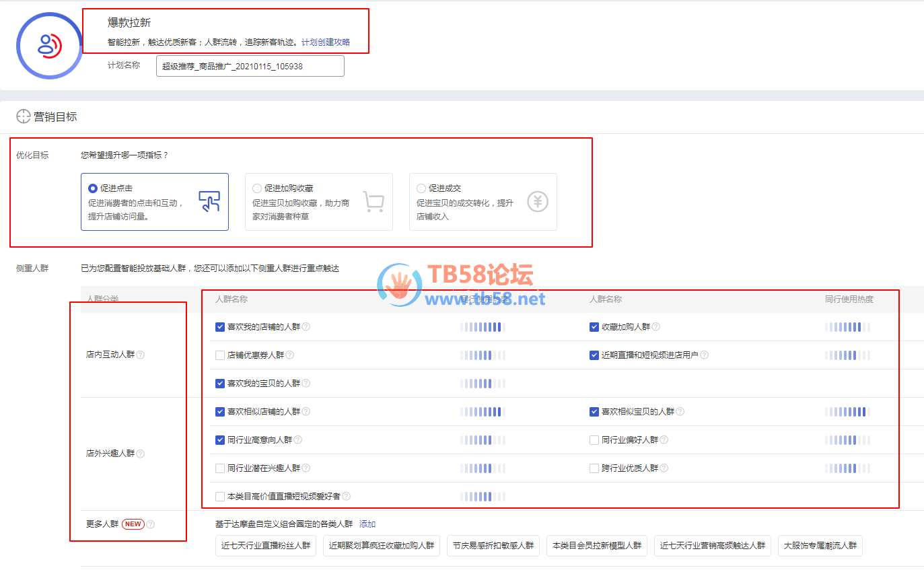Choose the 大服饰专属潮流人群 tag

[820, 546]
